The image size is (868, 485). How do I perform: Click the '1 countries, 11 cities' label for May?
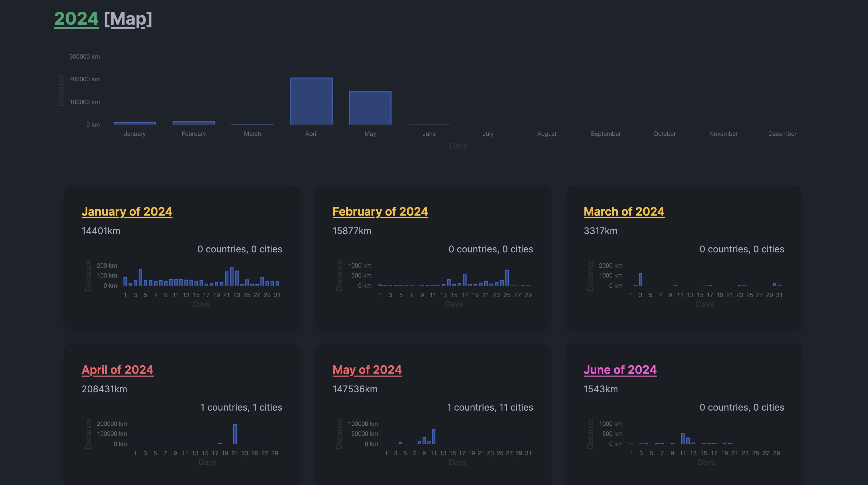tap(490, 407)
